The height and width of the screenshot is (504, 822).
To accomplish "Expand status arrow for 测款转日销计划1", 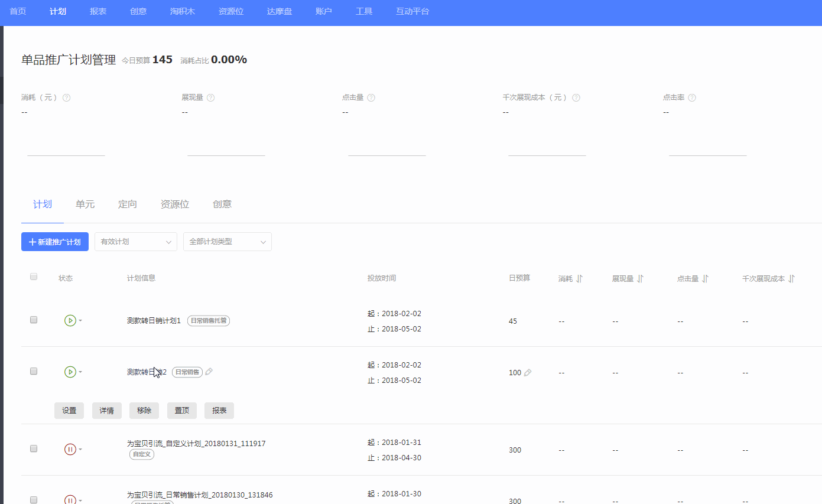I will tap(80, 321).
